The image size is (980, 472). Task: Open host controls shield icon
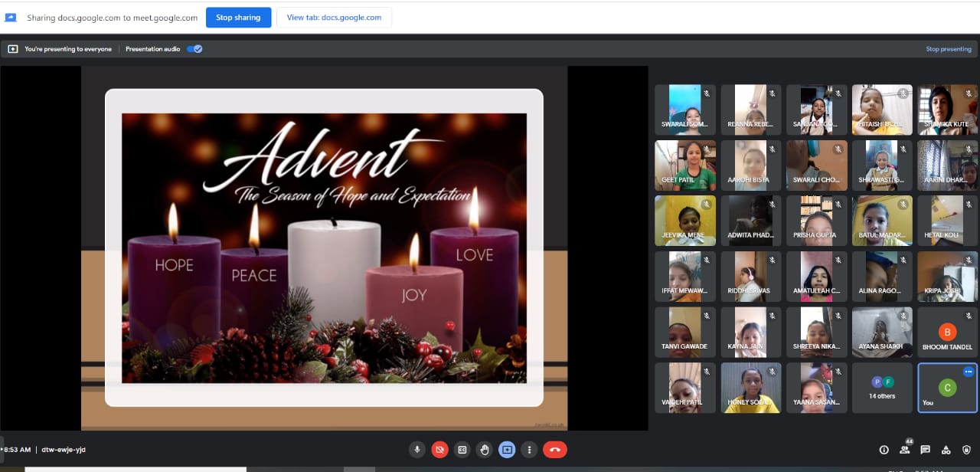click(x=966, y=450)
